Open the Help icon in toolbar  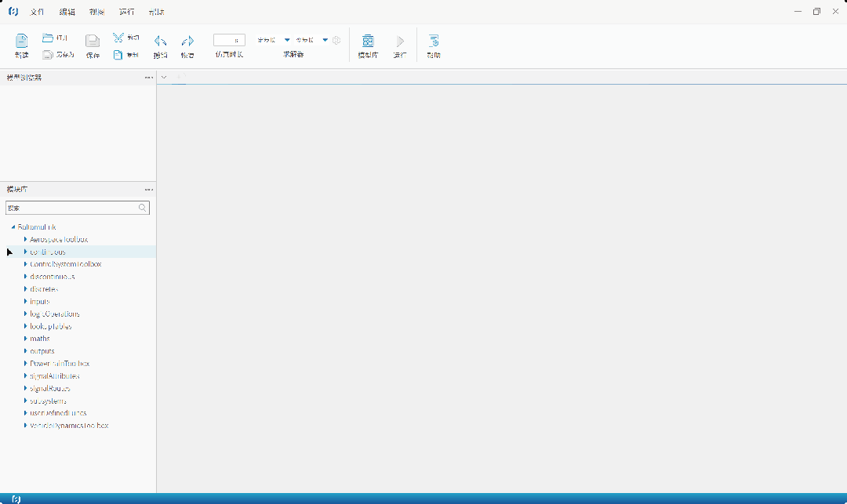pos(434,42)
